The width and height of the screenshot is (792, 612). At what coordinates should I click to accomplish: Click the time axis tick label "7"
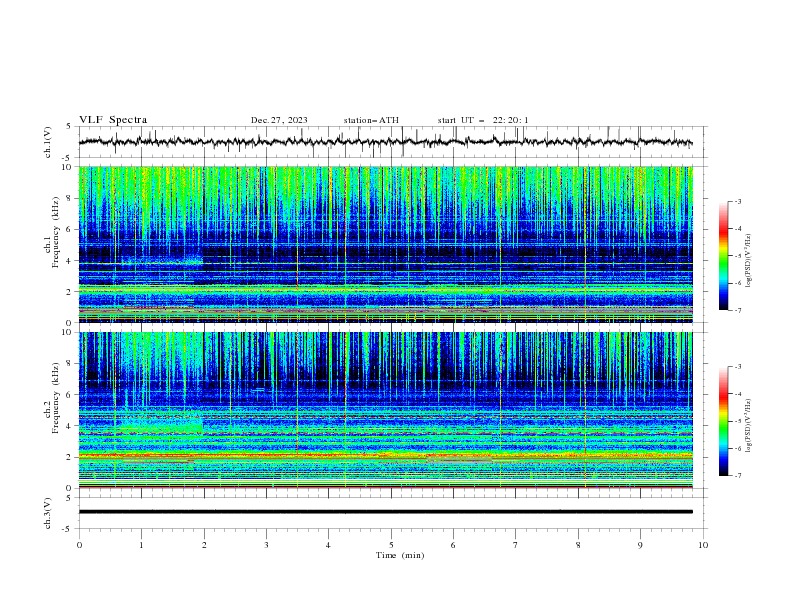[x=516, y=545]
